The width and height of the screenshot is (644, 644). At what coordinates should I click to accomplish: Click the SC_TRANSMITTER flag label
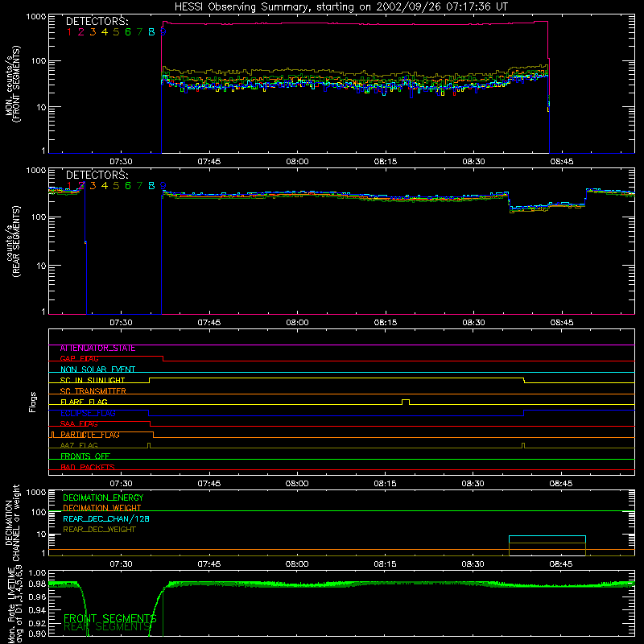[x=93, y=391]
